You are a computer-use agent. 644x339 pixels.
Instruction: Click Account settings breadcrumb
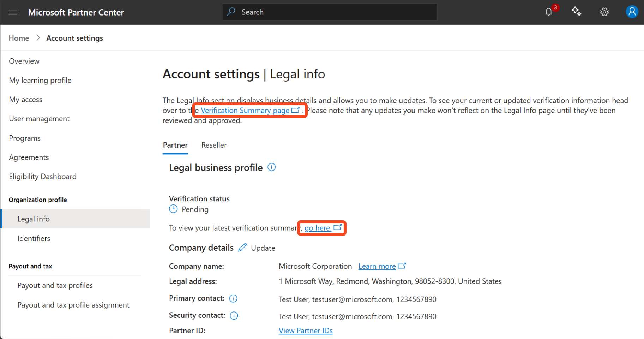click(75, 38)
